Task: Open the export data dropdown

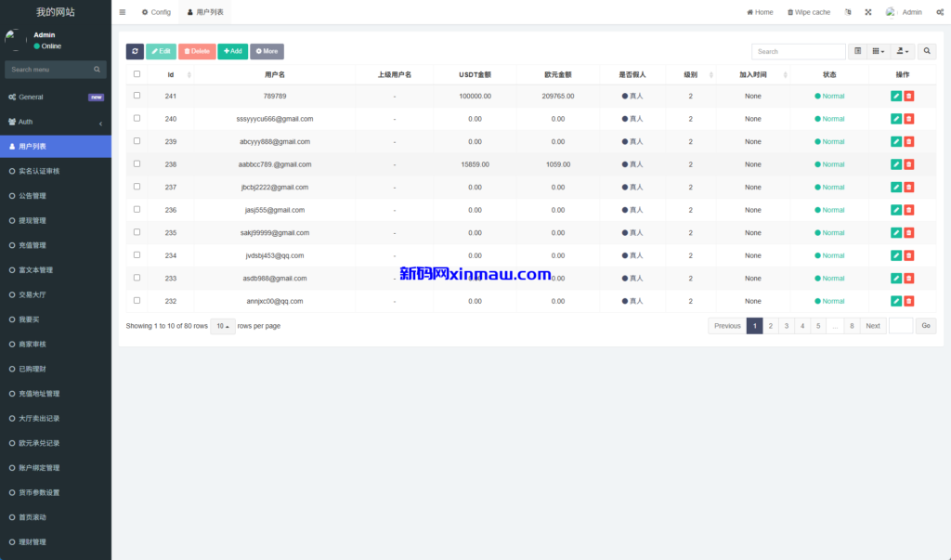Action: tap(903, 51)
